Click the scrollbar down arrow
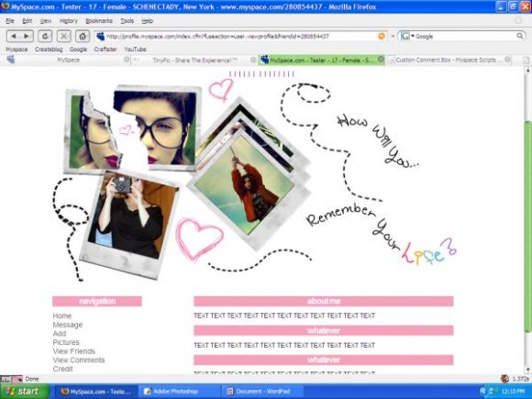 click(x=527, y=370)
